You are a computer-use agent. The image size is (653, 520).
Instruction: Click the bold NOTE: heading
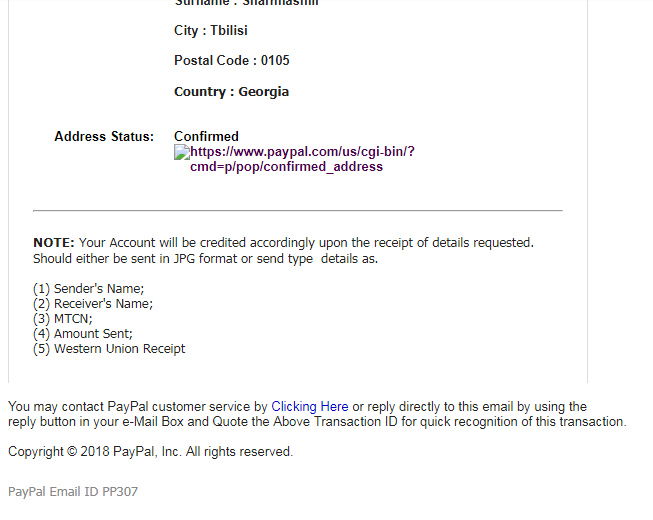point(54,243)
